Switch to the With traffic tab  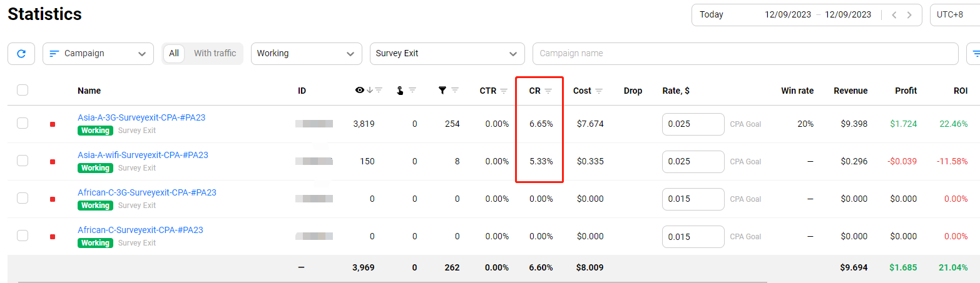tap(215, 54)
